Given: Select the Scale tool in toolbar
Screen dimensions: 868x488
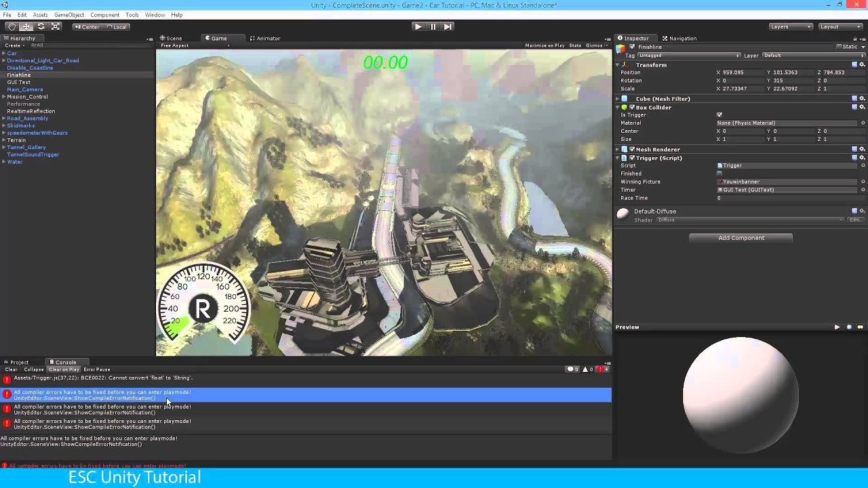Looking at the screenshot, I should [x=56, y=26].
